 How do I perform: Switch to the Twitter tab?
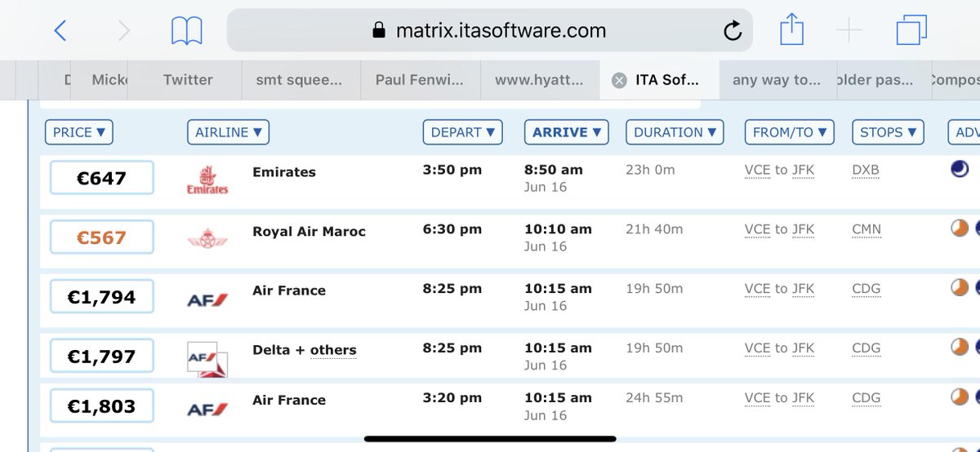coord(188,80)
